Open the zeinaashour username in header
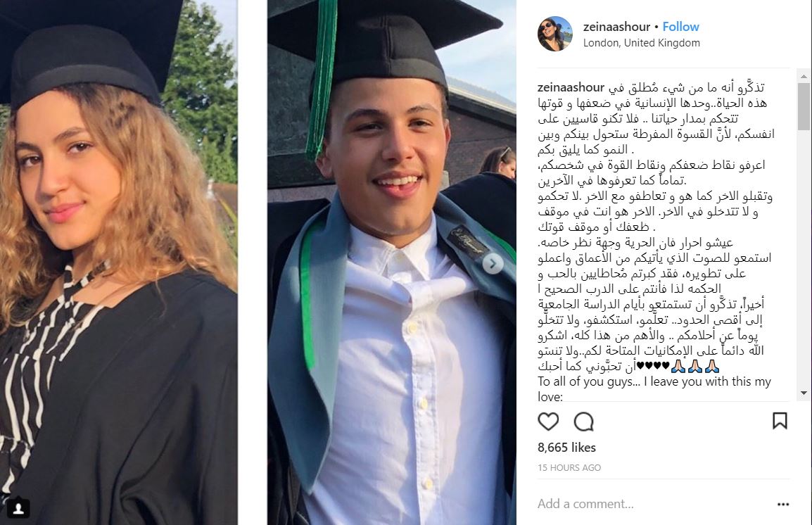812x525 pixels. 616,27
